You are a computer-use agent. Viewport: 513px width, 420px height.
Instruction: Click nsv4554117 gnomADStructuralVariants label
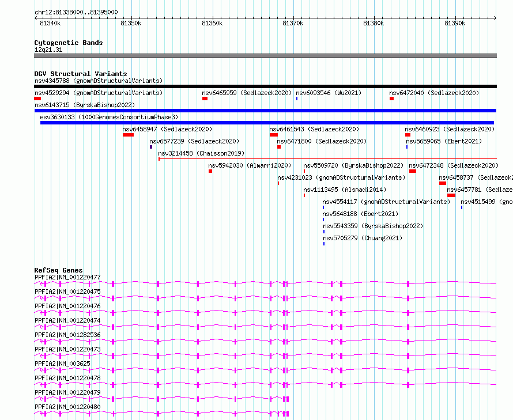pos(386,202)
